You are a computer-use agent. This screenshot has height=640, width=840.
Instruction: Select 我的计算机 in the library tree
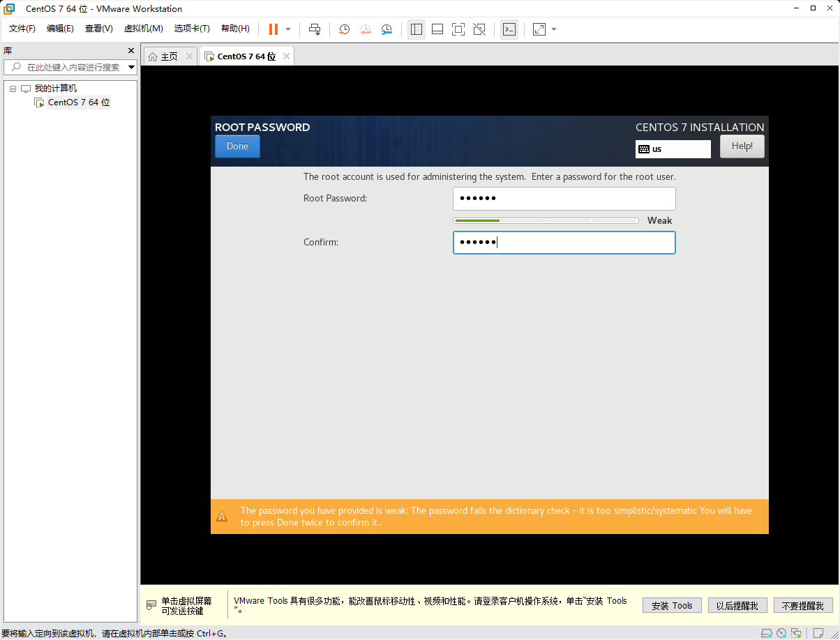tap(56, 89)
